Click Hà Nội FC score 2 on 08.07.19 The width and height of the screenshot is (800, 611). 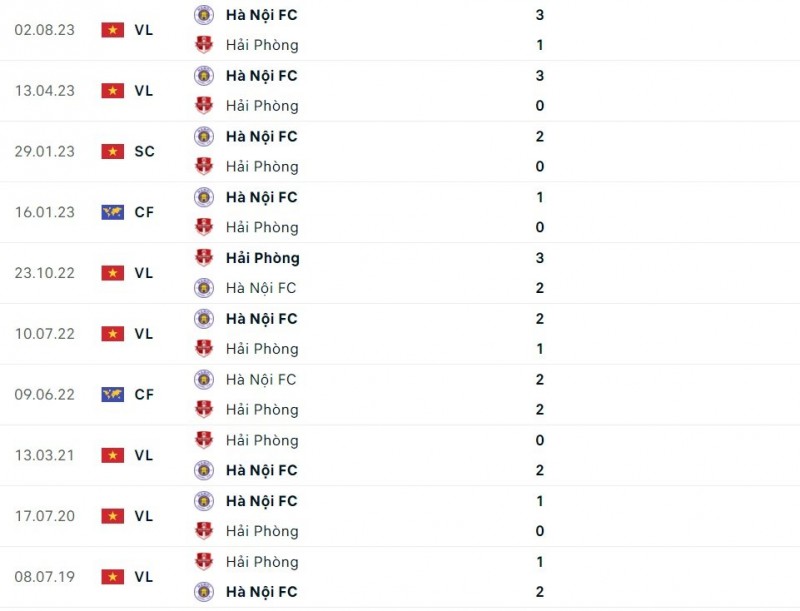coord(540,592)
